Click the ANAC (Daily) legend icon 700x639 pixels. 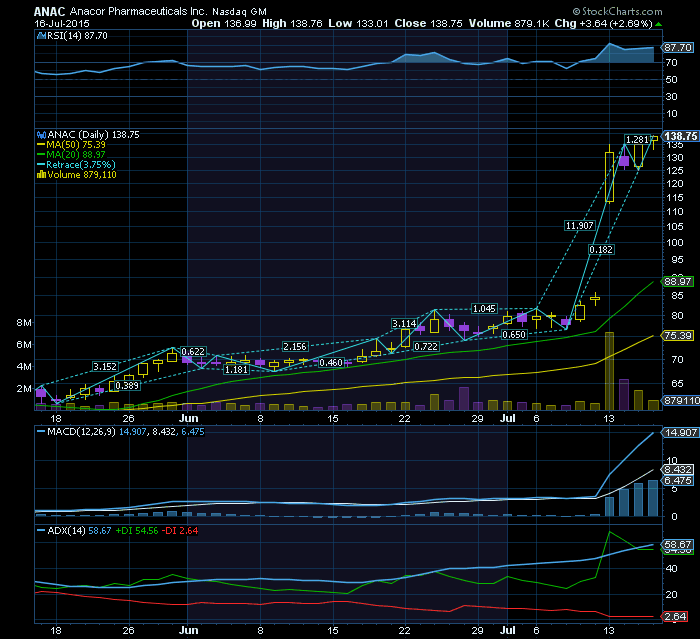(42, 134)
